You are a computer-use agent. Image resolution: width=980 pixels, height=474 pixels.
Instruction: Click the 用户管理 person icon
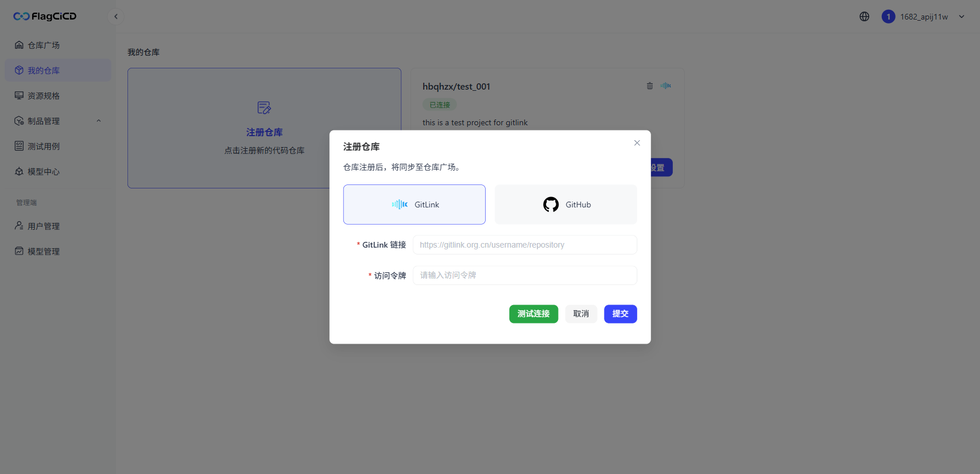[x=19, y=226]
